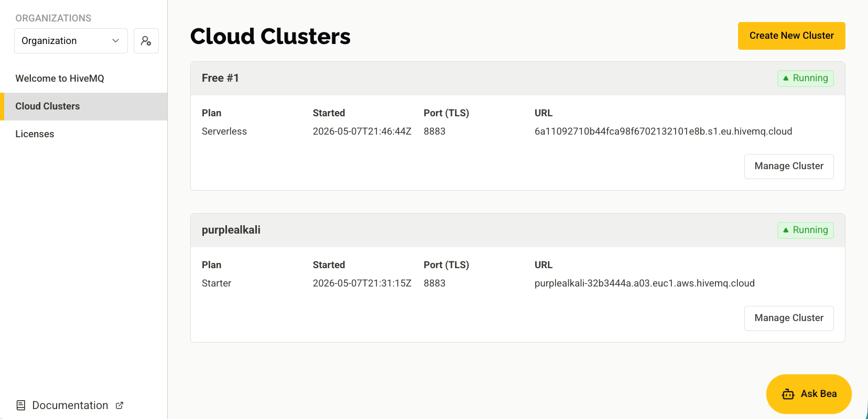The width and height of the screenshot is (868, 419).
Task: Manage the purplealkali cluster
Action: [789, 318]
